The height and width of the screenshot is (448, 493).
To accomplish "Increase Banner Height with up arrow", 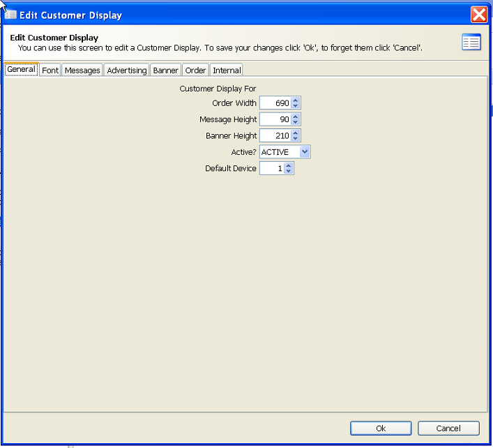I will (295, 133).
